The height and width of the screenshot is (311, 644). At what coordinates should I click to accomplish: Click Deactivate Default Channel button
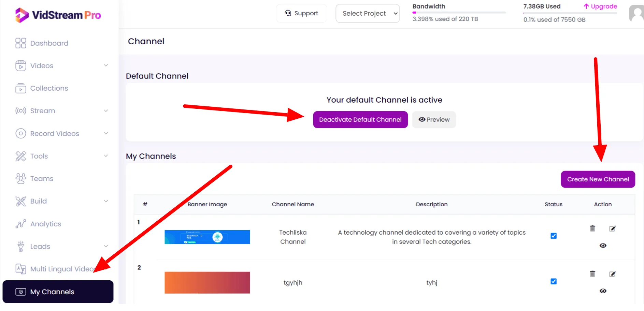click(x=360, y=120)
